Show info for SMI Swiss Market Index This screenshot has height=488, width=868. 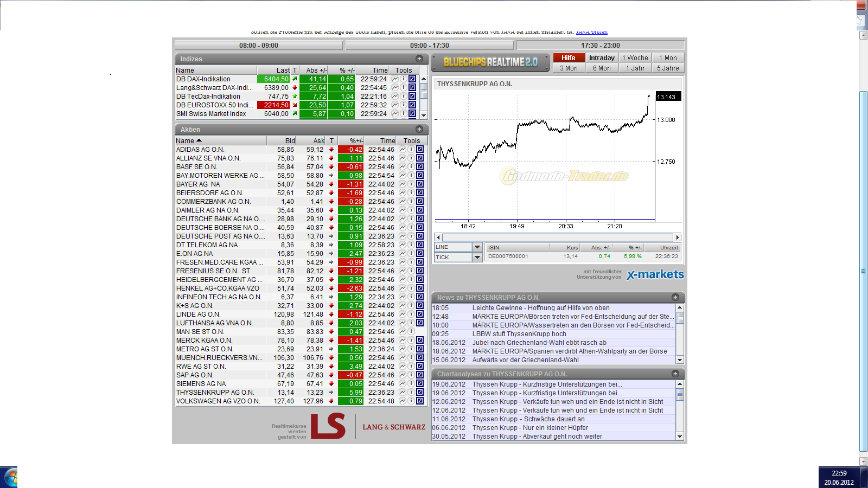404,114
